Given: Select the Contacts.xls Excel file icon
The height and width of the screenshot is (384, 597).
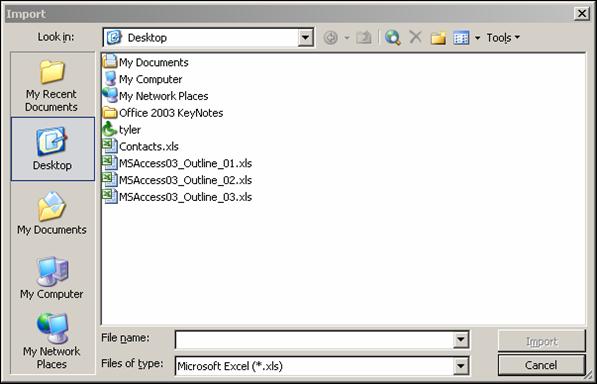Looking at the screenshot, I should 110,146.
